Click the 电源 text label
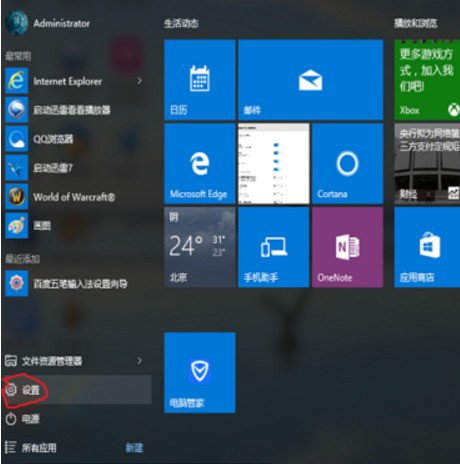This screenshot has height=464, width=460. click(31, 419)
